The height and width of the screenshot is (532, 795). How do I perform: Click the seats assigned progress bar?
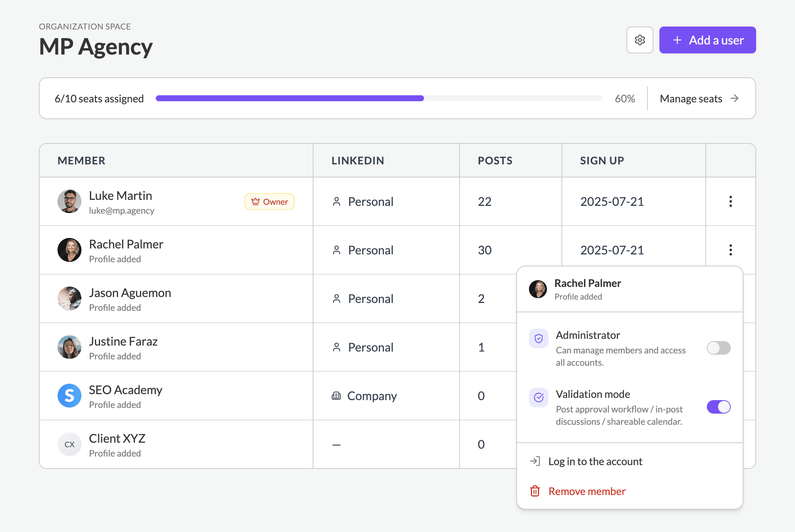click(x=379, y=98)
